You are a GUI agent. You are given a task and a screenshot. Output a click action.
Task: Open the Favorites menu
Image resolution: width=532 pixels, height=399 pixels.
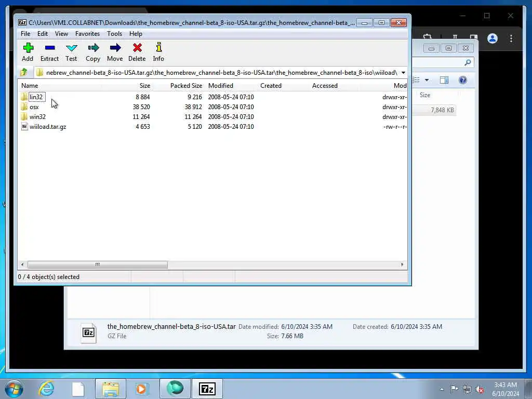coord(87,34)
